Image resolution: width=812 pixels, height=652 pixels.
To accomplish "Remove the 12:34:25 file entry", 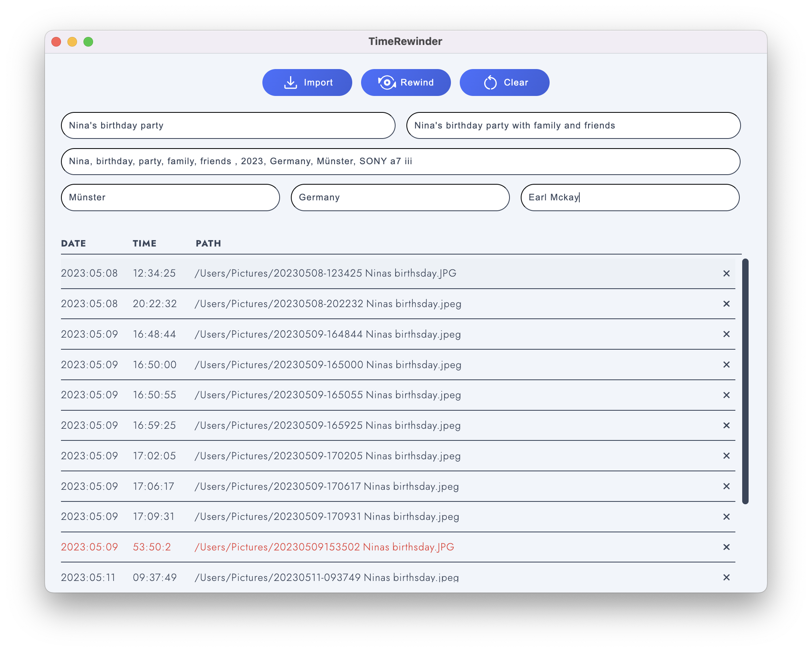I will coord(726,273).
